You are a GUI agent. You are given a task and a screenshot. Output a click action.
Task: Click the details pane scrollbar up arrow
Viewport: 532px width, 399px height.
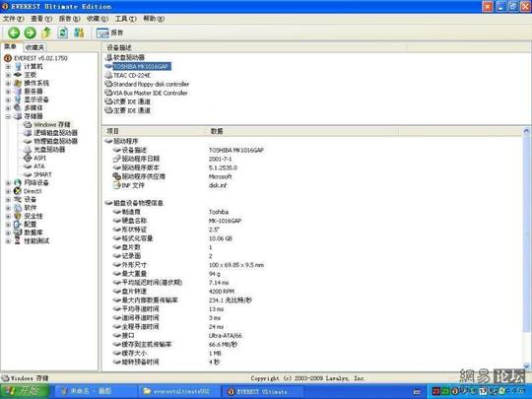coord(526,130)
